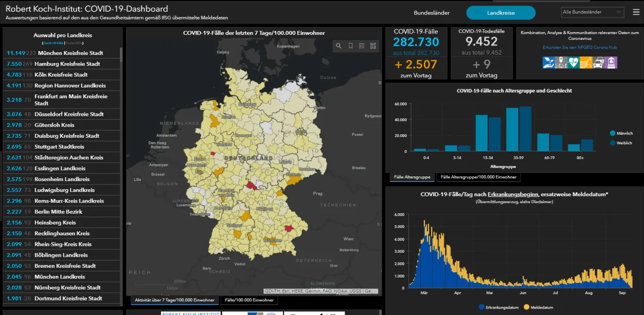The image size is (644, 315).
Task: Click the green heart health icon
Action: [x=573, y=63]
